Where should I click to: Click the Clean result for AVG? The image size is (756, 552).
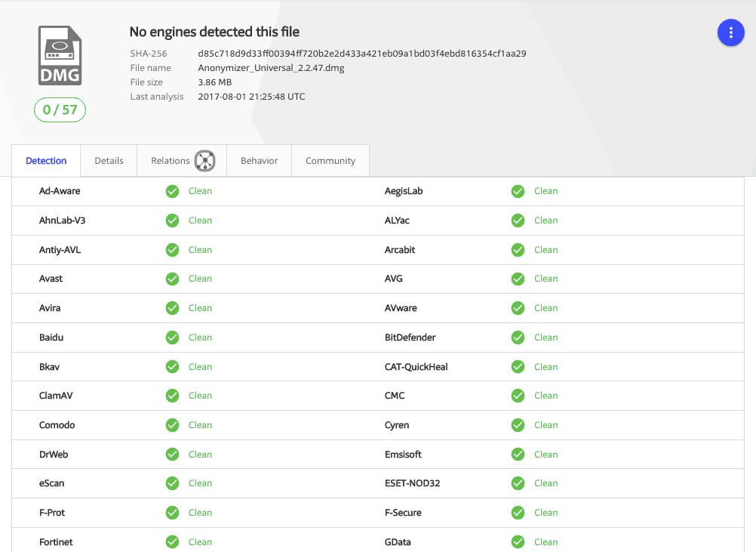tap(545, 279)
